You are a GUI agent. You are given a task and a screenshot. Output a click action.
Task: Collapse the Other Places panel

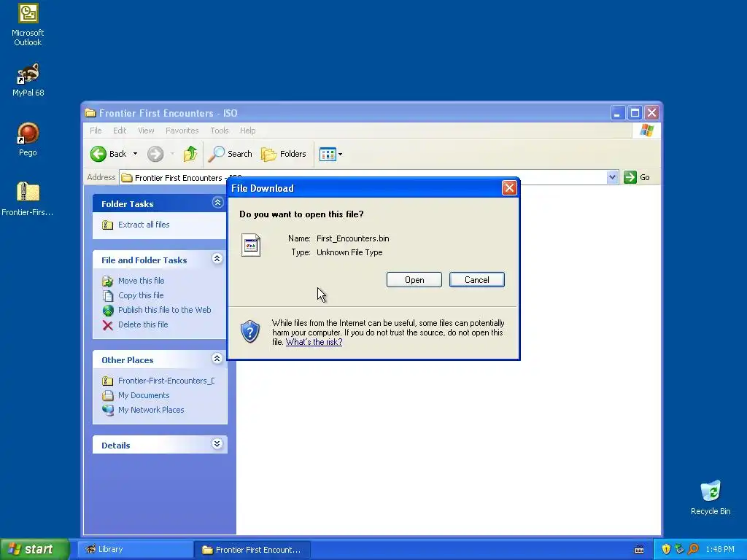click(217, 359)
